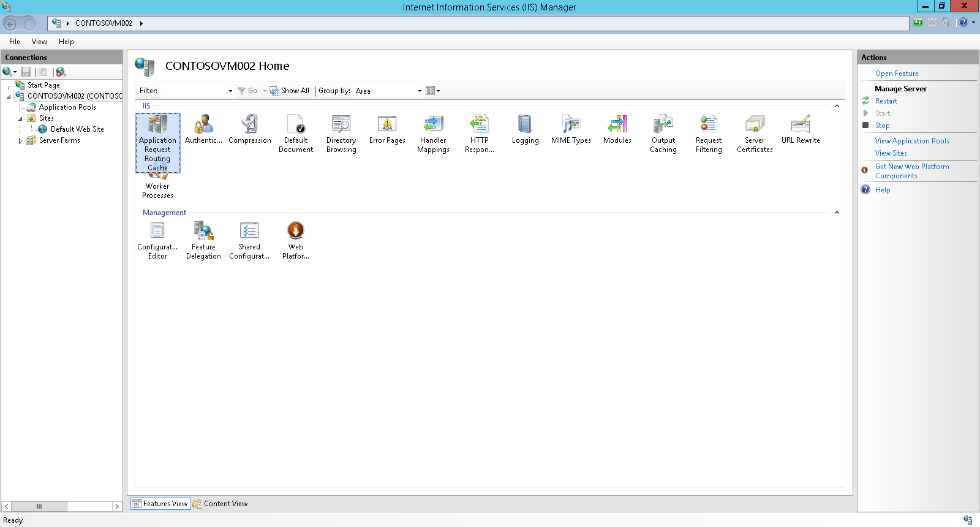The height and width of the screenshot is (527, 980).
Task: Open Request Filtering feature
Action: [x=709, y=134]
